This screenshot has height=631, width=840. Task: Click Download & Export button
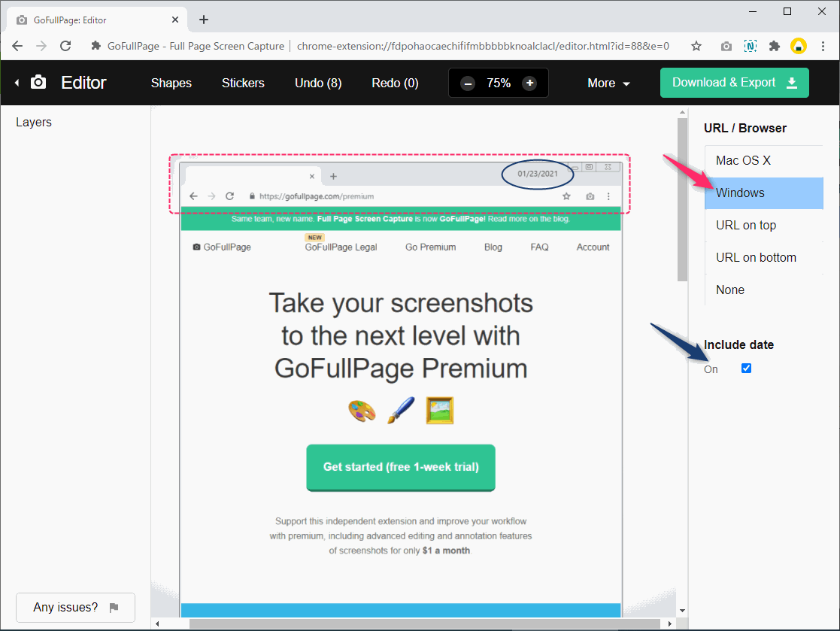tap(735, 83)
